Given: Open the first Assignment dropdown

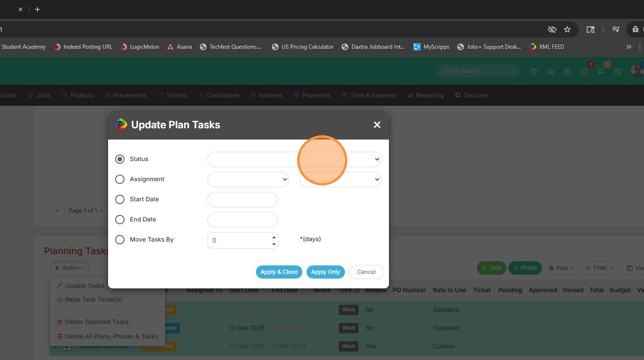Looking at the screenshot, I should tap(248, 179).
